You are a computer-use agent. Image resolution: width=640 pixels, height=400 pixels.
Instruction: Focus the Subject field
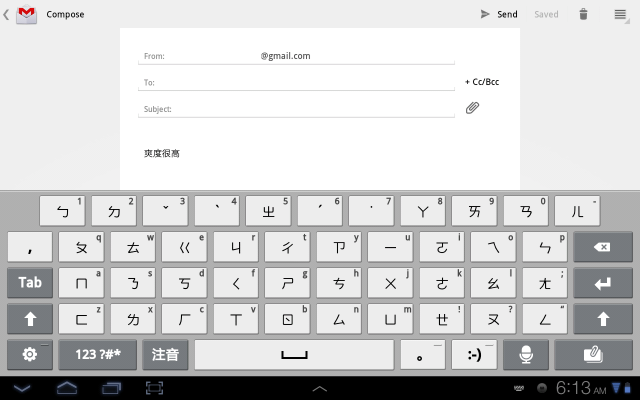tap(296, 109)
